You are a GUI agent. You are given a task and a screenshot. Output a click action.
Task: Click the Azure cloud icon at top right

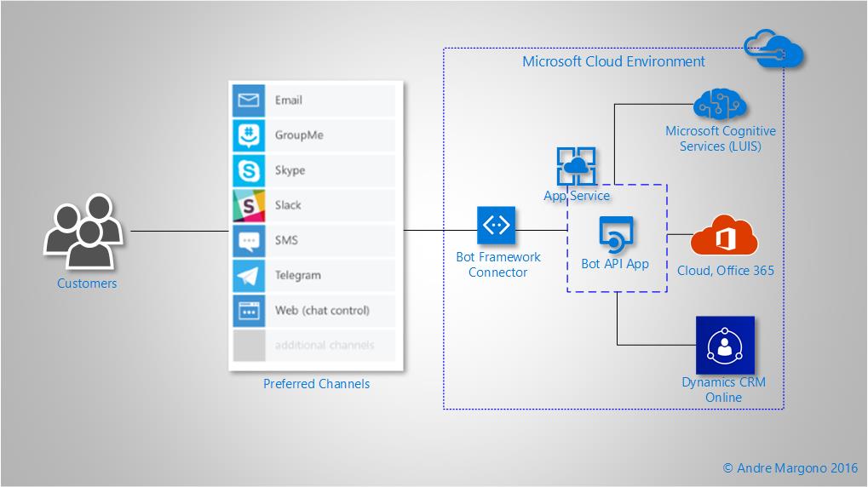click(771, 48)
